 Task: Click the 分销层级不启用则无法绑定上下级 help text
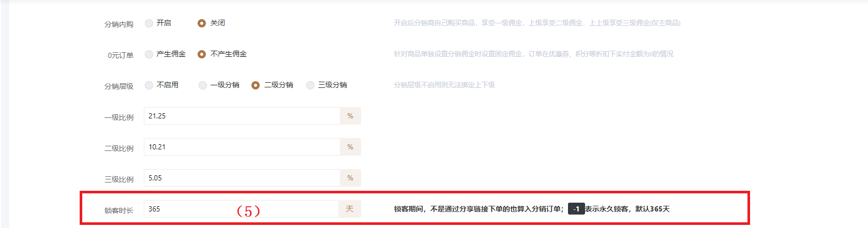click(x=444, y=85)
